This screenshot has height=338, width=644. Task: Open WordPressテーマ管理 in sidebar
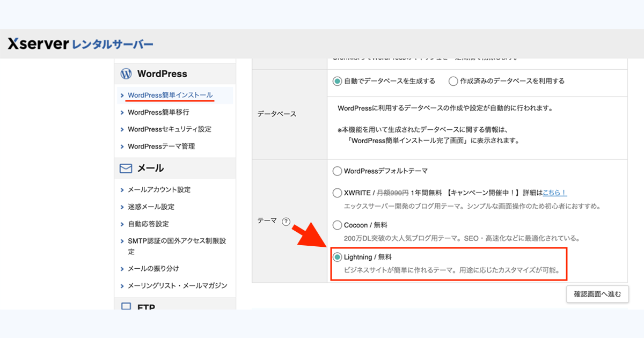(161, 146)
